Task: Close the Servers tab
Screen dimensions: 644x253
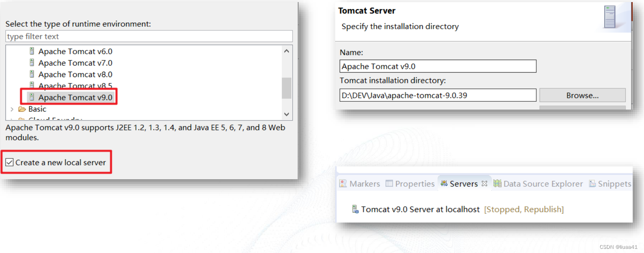Action: point(484,183)
